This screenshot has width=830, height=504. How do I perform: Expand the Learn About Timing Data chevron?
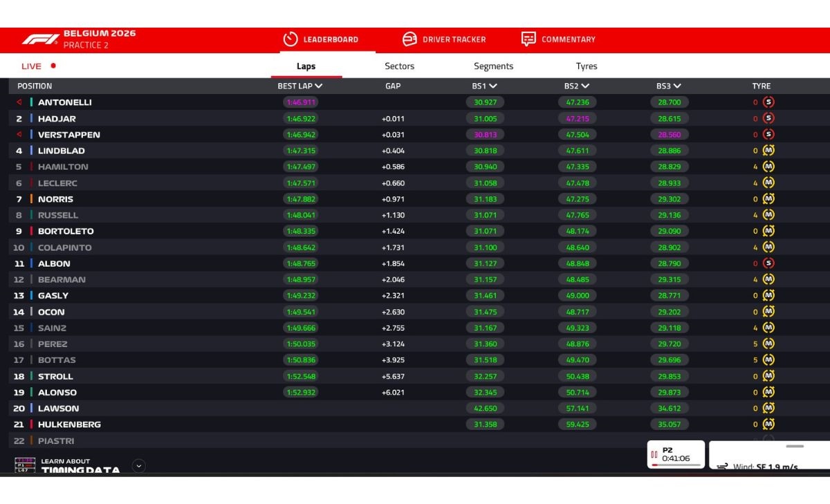(x=139, y=465)
